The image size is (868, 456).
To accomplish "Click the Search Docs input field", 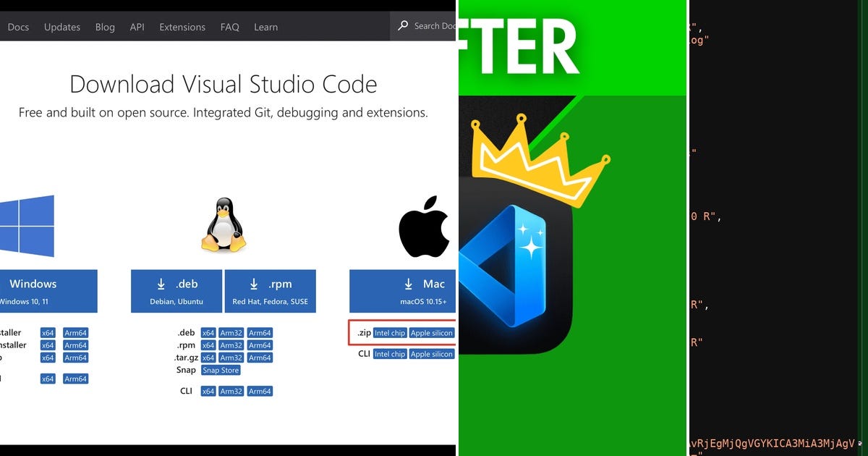I will [430, 26].
